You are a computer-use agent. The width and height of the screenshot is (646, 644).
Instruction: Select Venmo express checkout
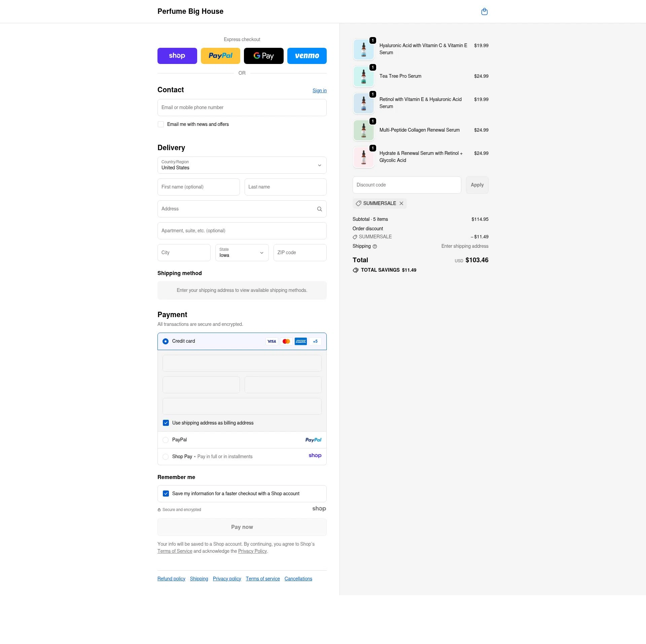pyautogui.click(x=307, y=56)
